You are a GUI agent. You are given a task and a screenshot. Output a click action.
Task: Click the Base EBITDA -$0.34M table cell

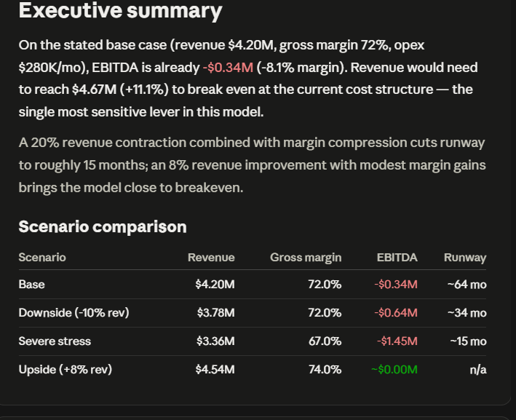396,285
